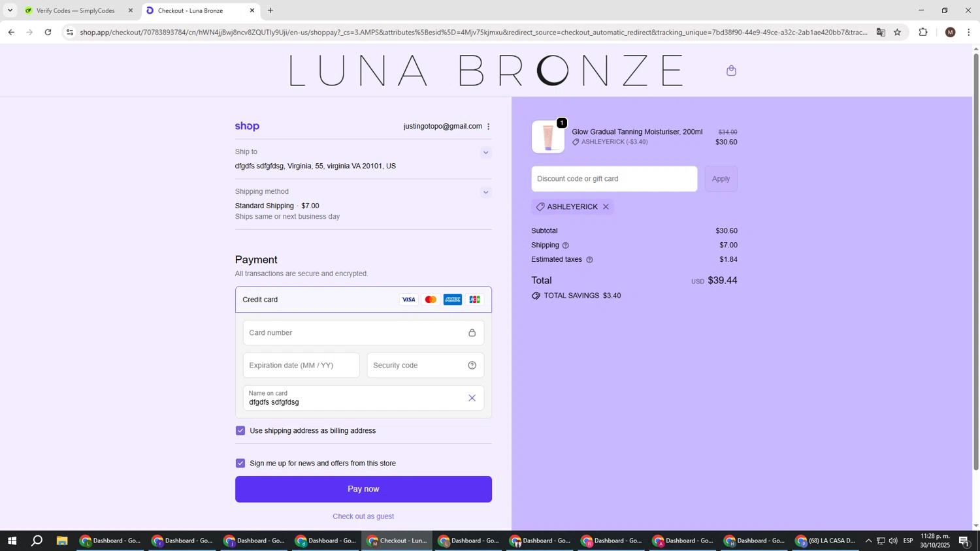Open the Chrome profile avatar
This screenshot has width=980, height=551.
pos(951,32)
